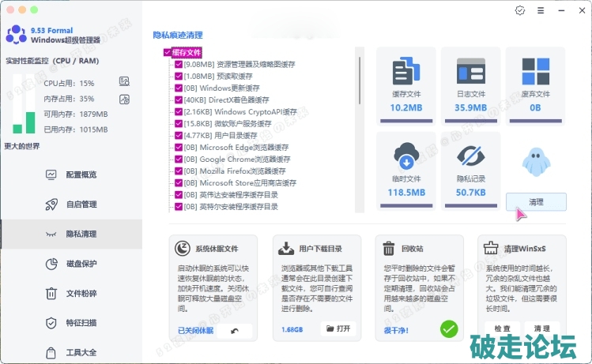
Task: Disable the DirectX着色器缓存 checkbox
Action: [x=179, y=100]
